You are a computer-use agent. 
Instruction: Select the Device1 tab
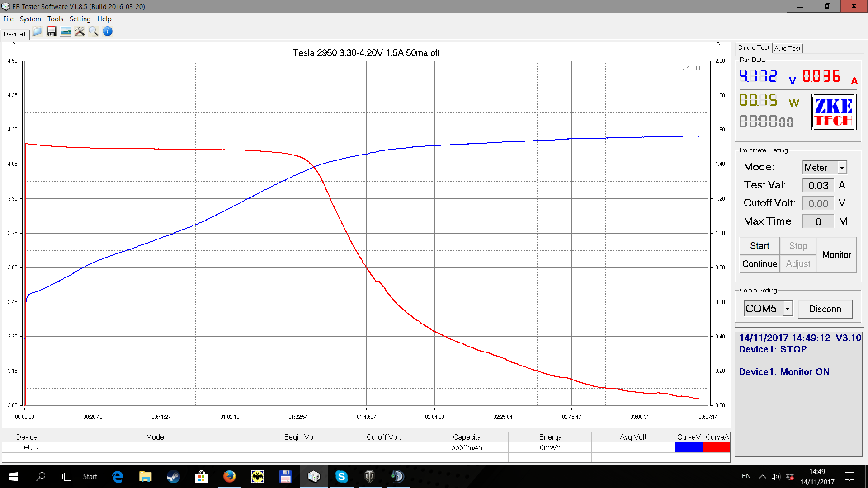point(14,34)
